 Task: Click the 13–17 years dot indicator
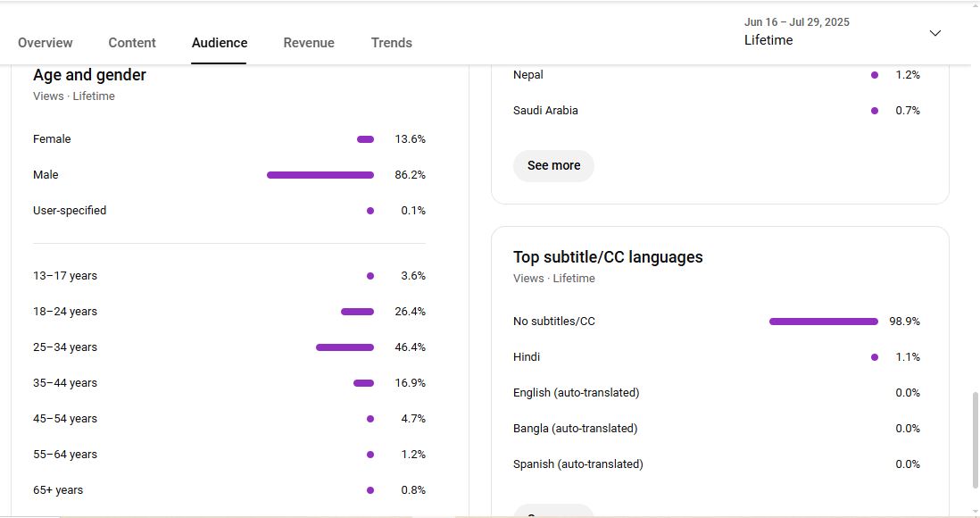click(370, 276)
